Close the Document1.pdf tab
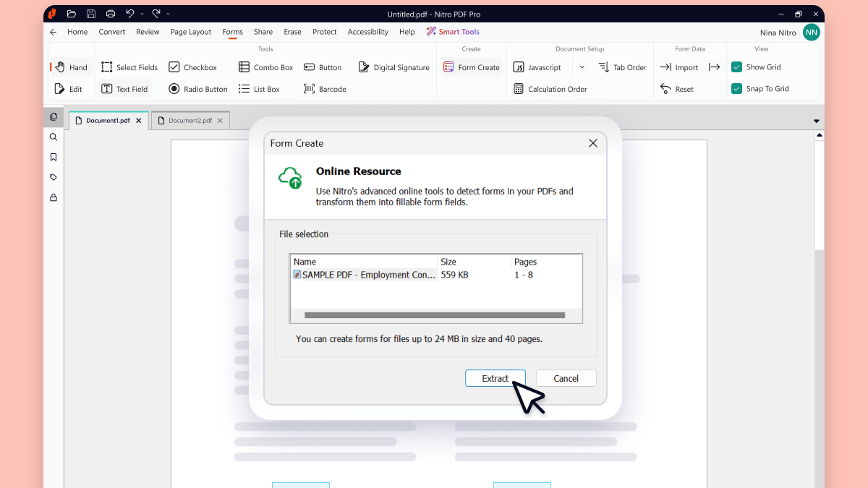 tap(139, 121)
